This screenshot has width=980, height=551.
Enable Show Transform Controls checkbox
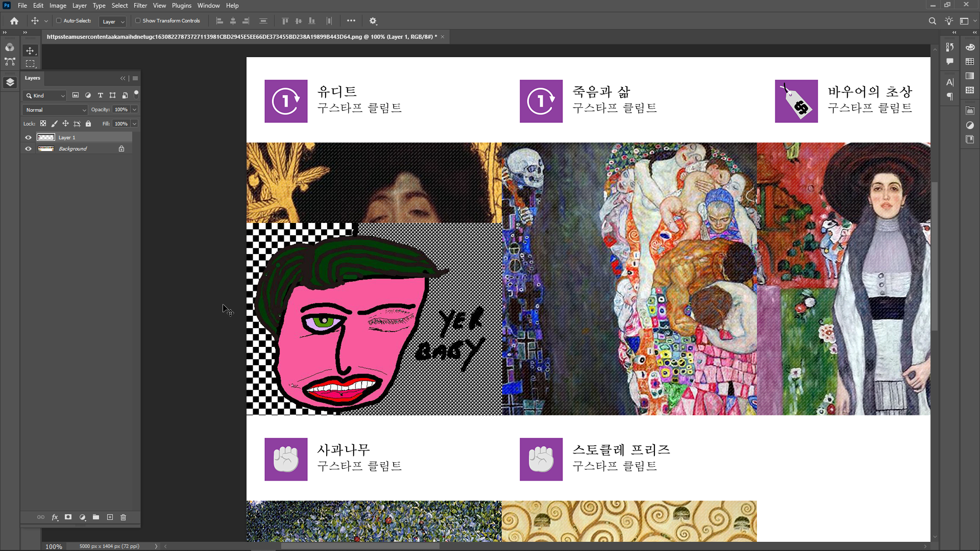(138, 21)
